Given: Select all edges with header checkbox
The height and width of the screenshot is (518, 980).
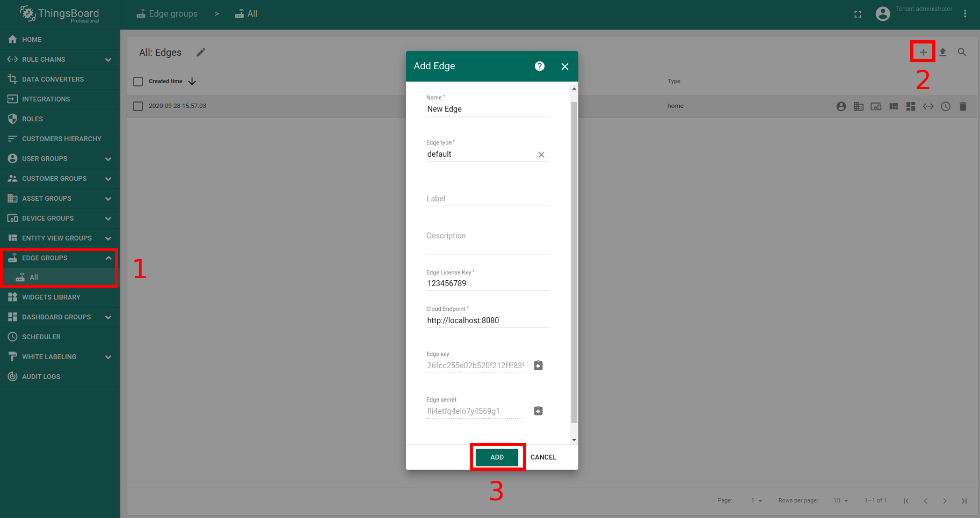Looking at the screenshot, I should pyautogui.click(x=138, y=82).
